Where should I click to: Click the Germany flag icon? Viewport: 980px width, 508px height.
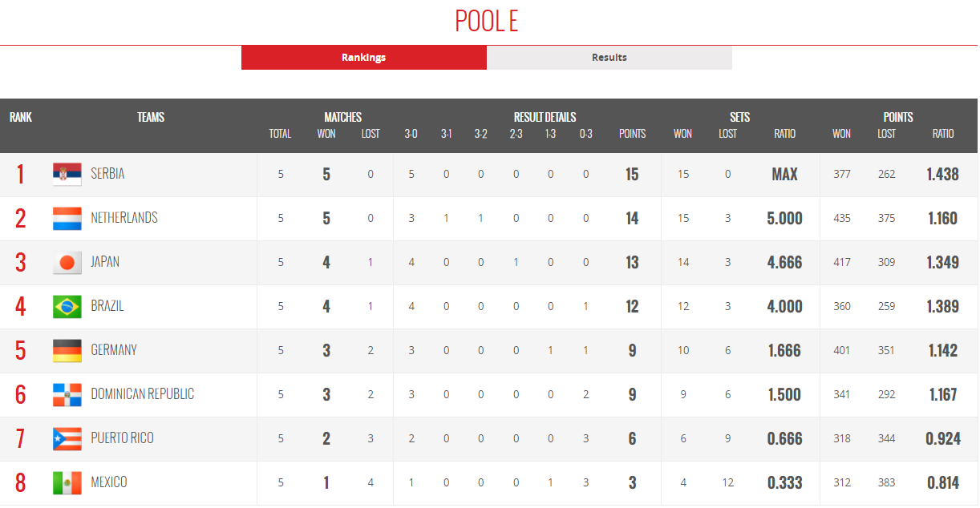[x=67, y=350]
